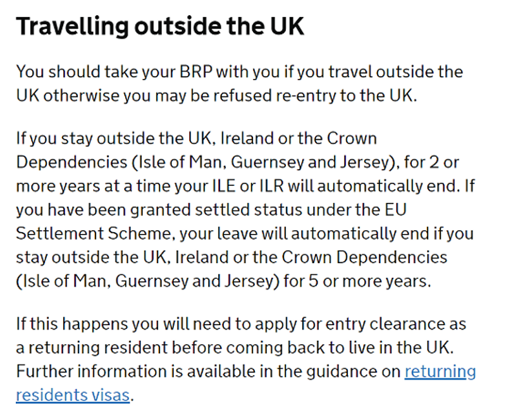Click the word otherwise in first paragraph
This screenshot has width=506, height=420.
pos(82,96)
